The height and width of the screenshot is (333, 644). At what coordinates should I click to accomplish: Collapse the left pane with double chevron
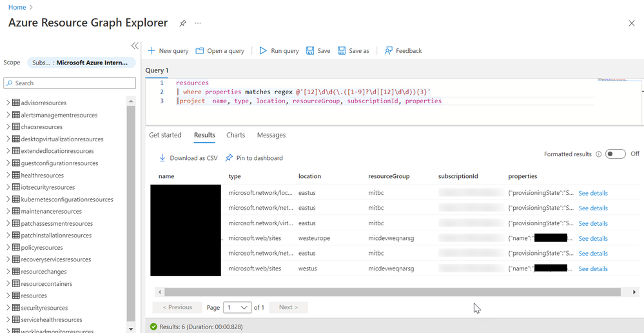coord(135,45)
